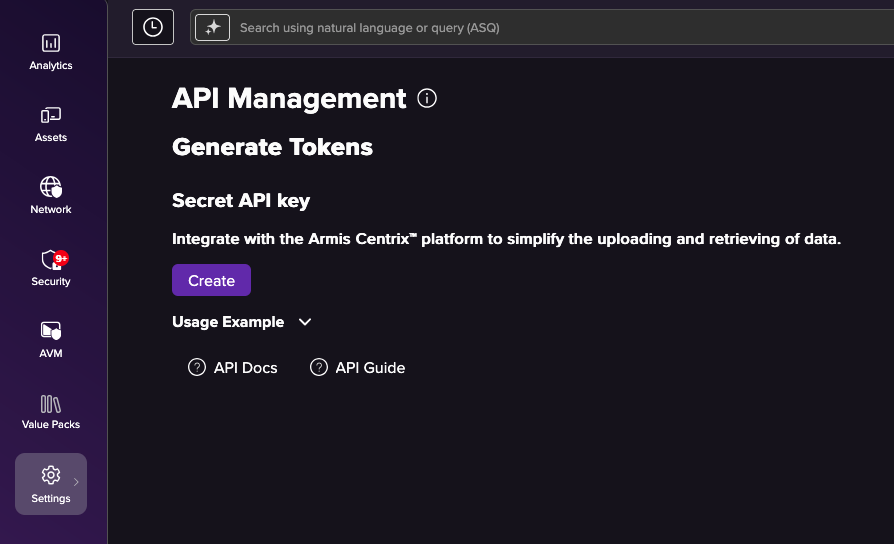Open the Security section with 9+ badge
894x544 pixels.
point(51,267)
